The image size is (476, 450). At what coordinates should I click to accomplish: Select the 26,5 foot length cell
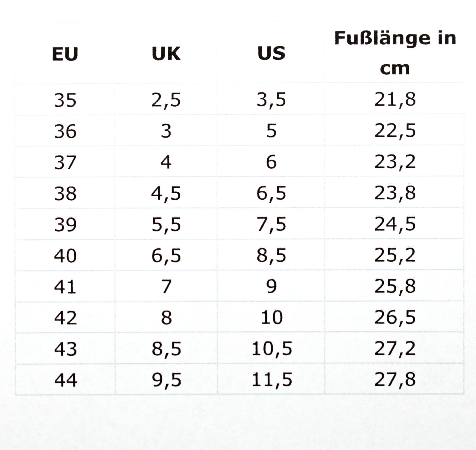395,317
